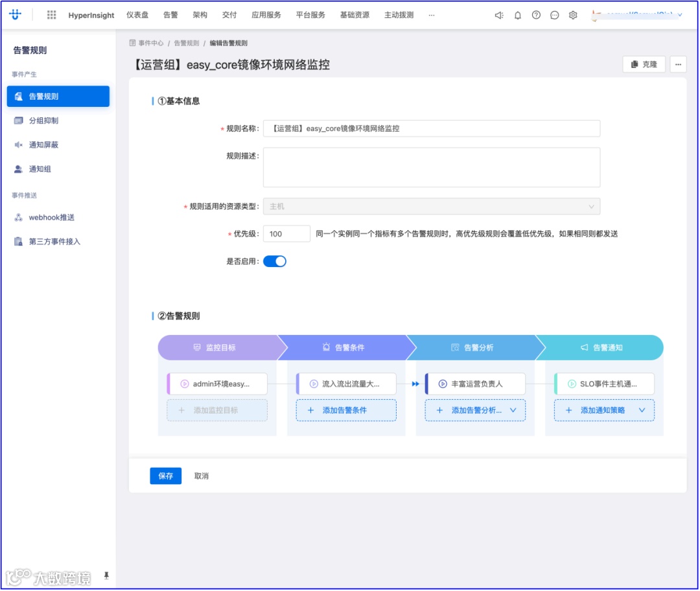
Task: Click the user avatar icon
Action: 596,16
